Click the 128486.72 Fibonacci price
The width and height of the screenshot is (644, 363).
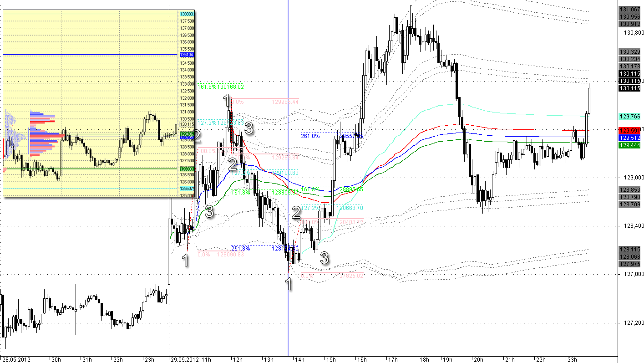349,222
